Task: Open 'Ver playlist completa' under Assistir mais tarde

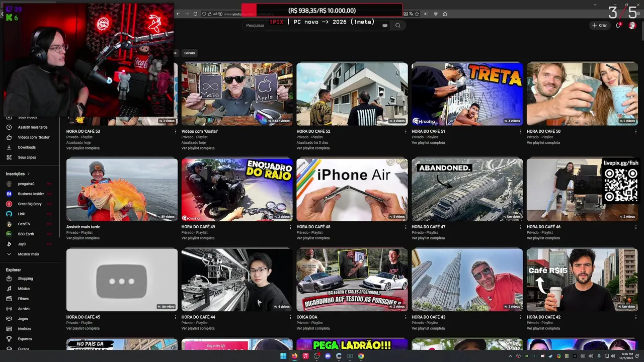Action: (x=83, y=238)
